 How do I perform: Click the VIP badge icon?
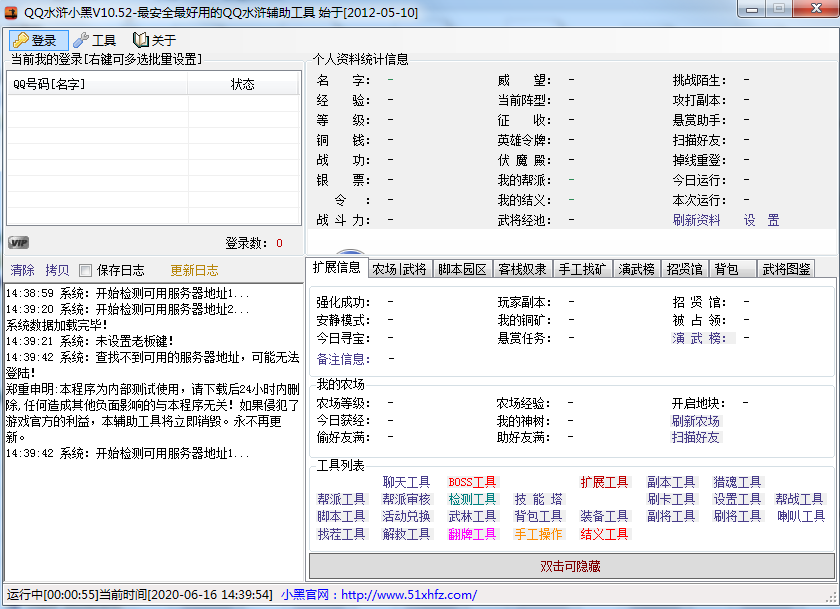coord(18,243)
